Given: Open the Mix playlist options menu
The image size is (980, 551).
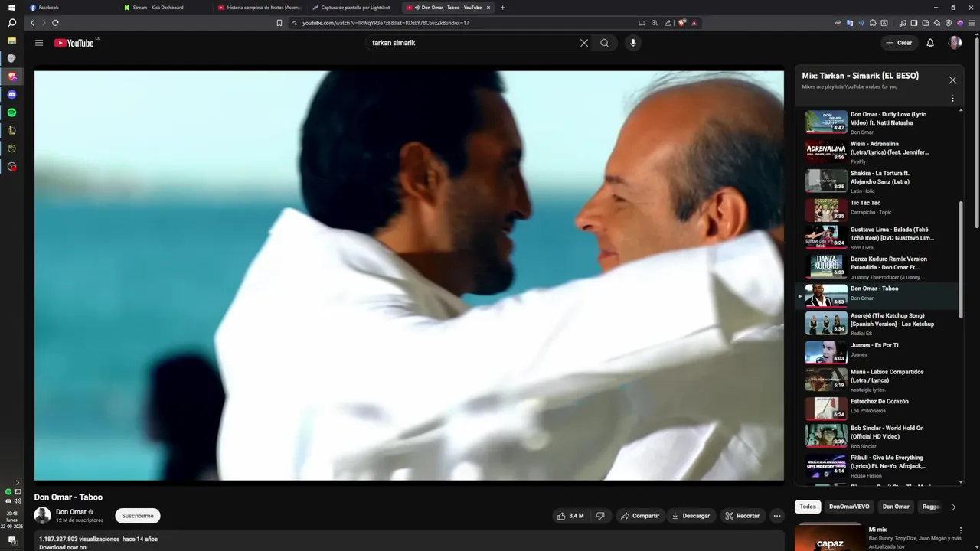Looking at the screenshot, I should pyautogui.click(x=952, y=99).
